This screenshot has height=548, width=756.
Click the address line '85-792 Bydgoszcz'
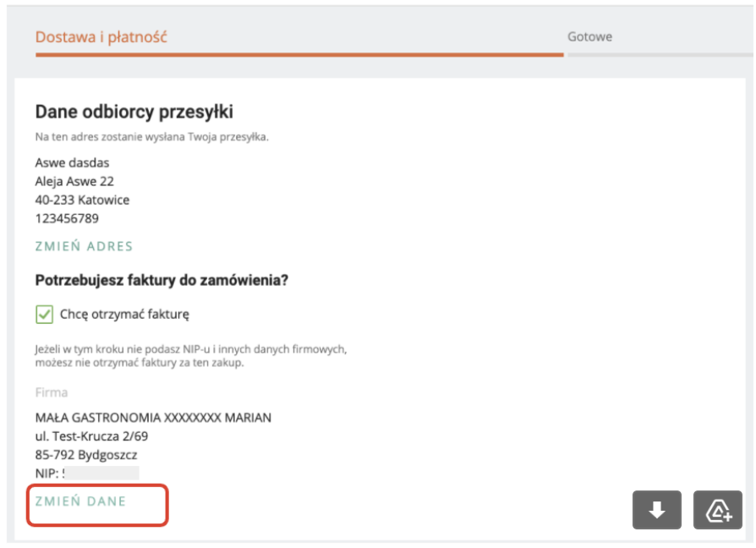pyautogui.click(x=86, y=454)
